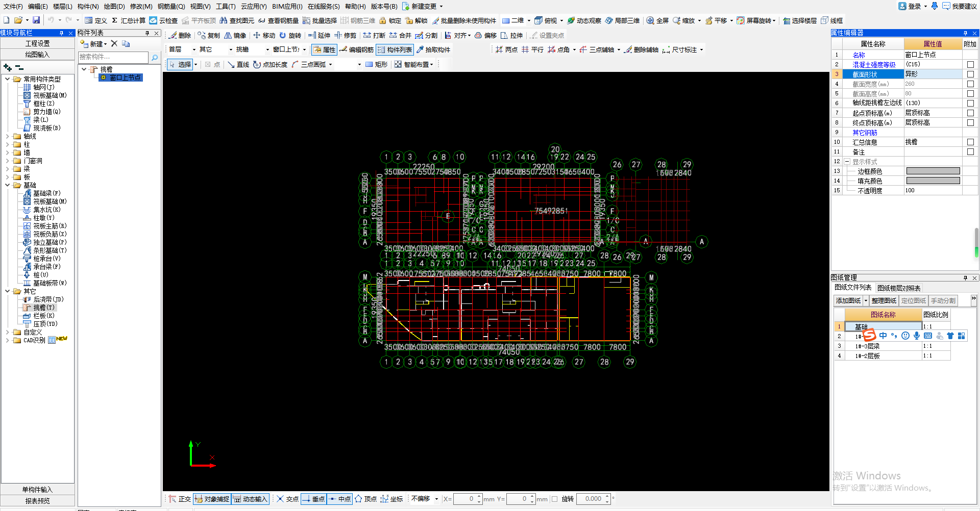Delete component using X icon in 构件列表
The image size is (980, 511).
point(114,43)
